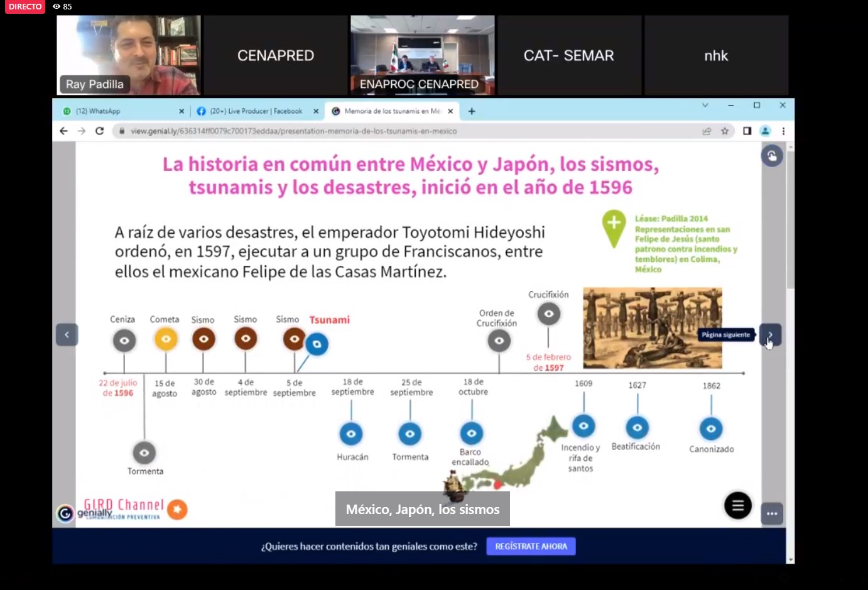The image size is (868, 590).
Task: Open the browser profile avatar menu
Action: pos(765,131)
